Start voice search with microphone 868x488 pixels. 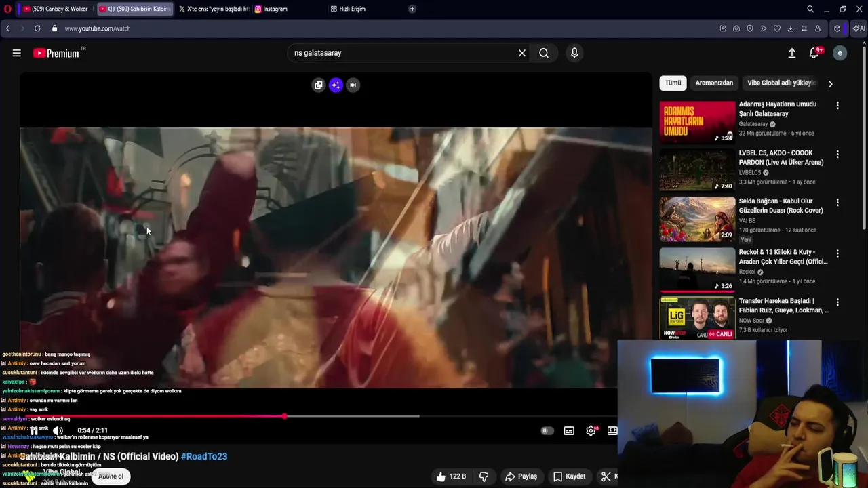(x=574, y=53)
